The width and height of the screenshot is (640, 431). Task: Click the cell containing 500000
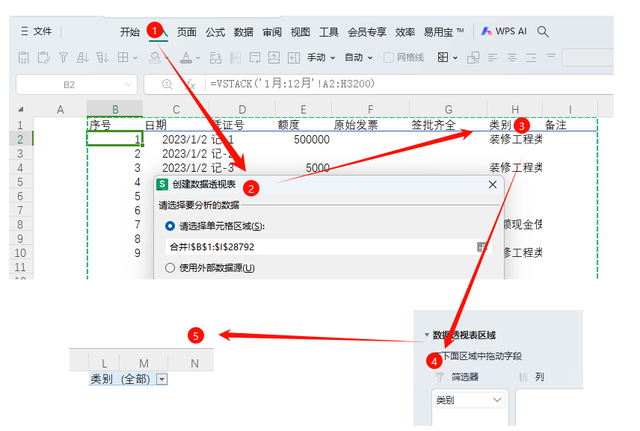pyautogui.click(x=304, y=140)
